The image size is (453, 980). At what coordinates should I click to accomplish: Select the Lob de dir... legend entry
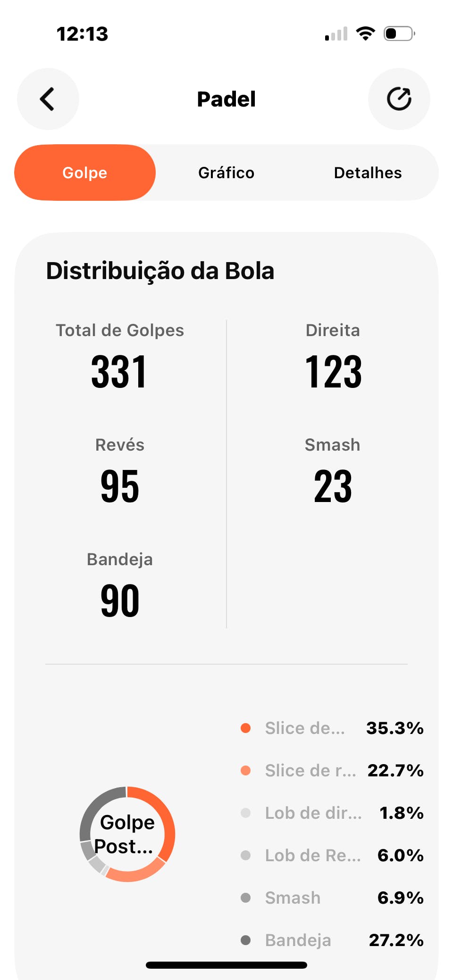tap(313, 813)
